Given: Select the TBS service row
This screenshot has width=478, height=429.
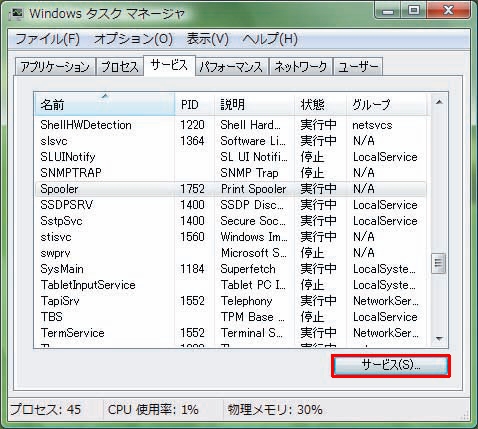Looking at the screenshot, I should click(230, 317).
